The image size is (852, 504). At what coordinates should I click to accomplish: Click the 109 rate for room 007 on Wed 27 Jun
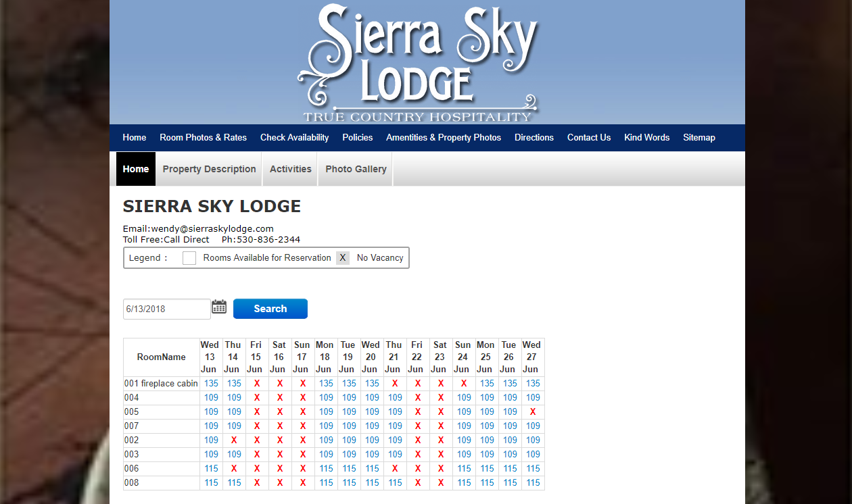[533, 426]
